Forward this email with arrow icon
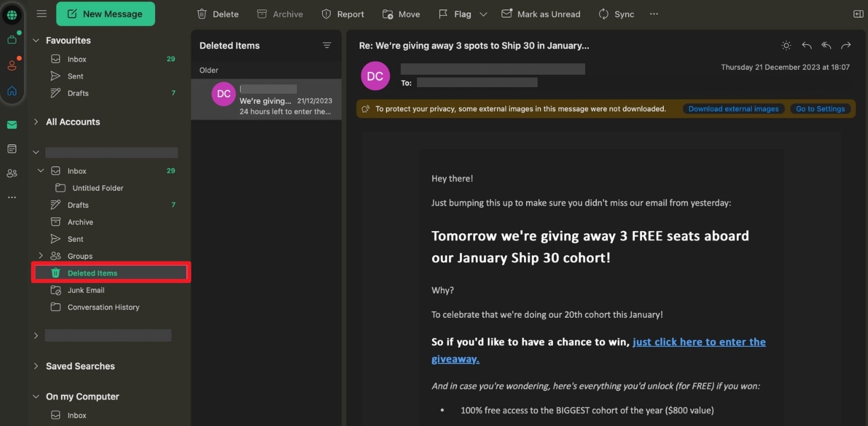Screen dimensions: 868x426 coord(846,45)
